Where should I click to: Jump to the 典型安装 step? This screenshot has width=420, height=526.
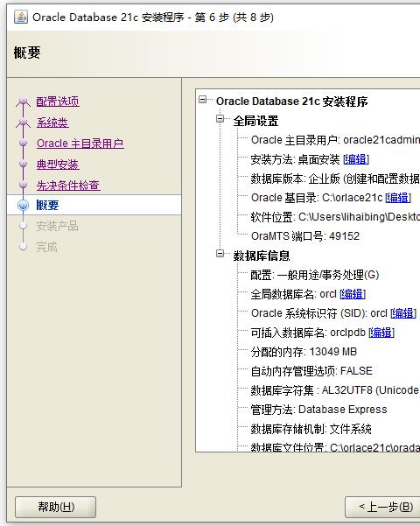point(58,165)
